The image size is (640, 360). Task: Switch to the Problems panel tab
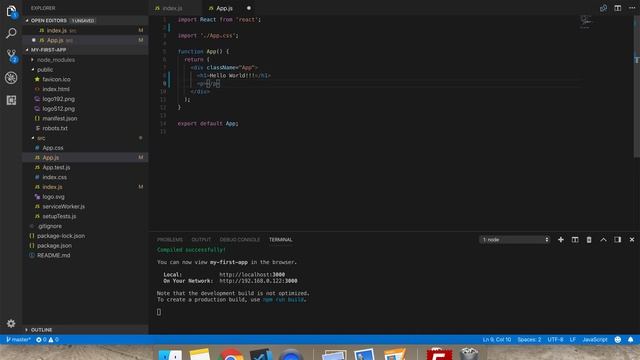[x=170, y=240]
